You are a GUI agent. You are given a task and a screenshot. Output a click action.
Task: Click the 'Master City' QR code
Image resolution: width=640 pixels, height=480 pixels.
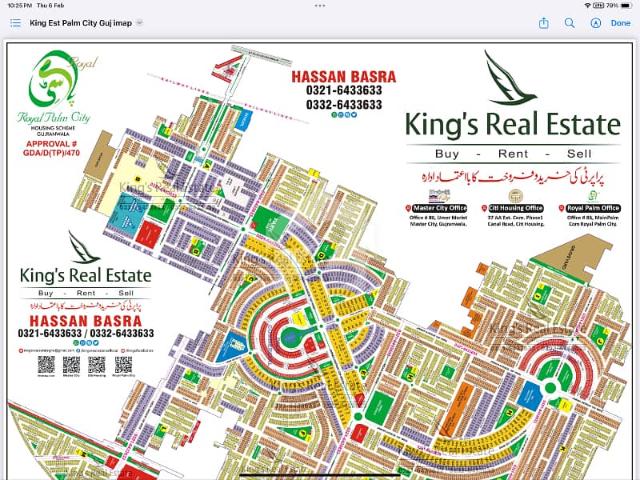[x=71, y=365]
